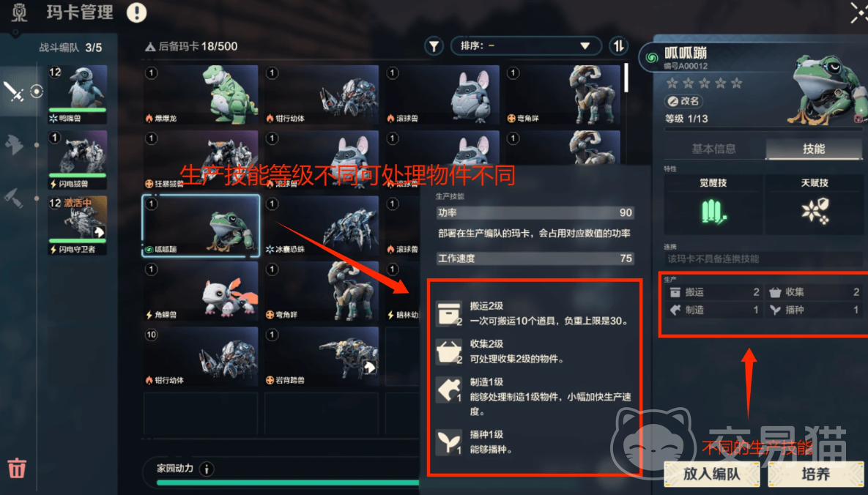Click the card list scrollbar
Screen dimensions: 868x495
(626, 78)
